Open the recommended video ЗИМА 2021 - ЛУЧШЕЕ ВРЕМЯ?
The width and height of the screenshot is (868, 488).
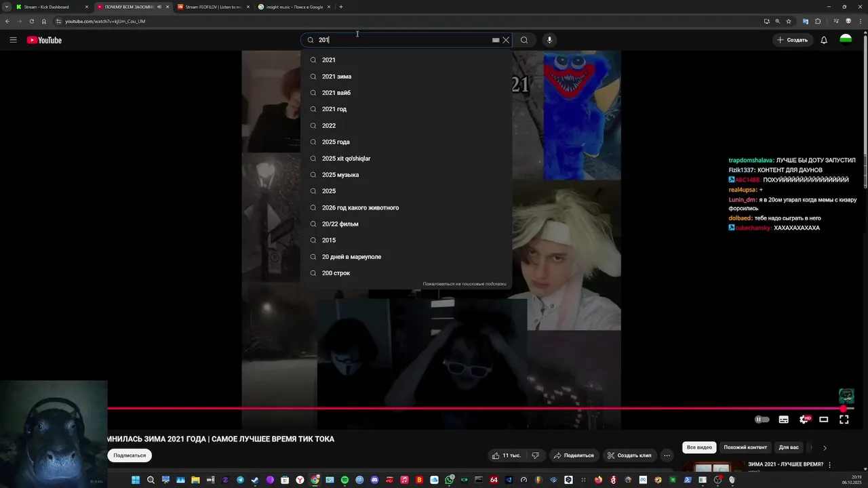(785, 464)
